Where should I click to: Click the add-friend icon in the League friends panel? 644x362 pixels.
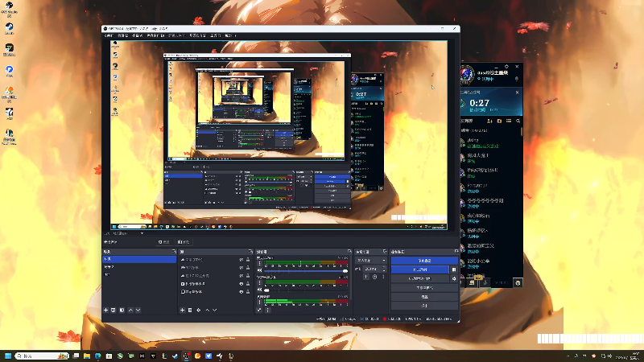pos(489,121)
